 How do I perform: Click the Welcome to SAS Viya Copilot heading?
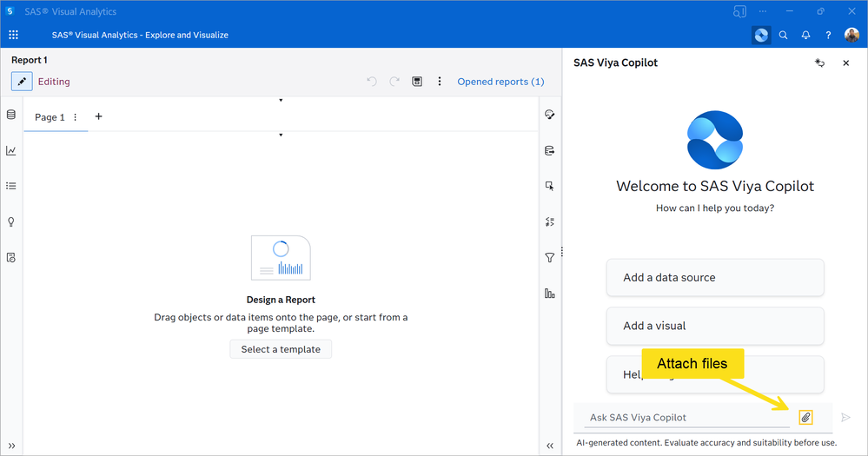715,186
